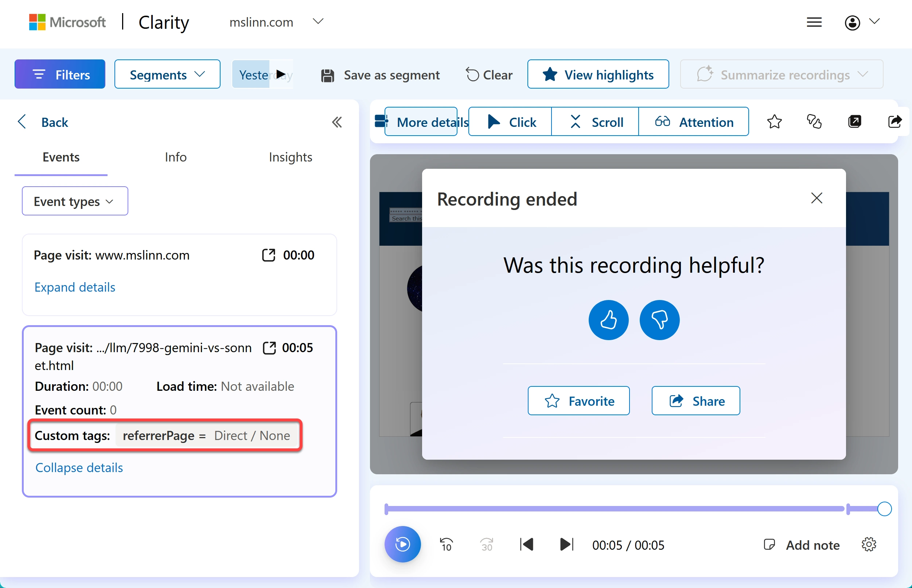
Task: Favorite the recording with the toolbar star
Action: point(774,122)
